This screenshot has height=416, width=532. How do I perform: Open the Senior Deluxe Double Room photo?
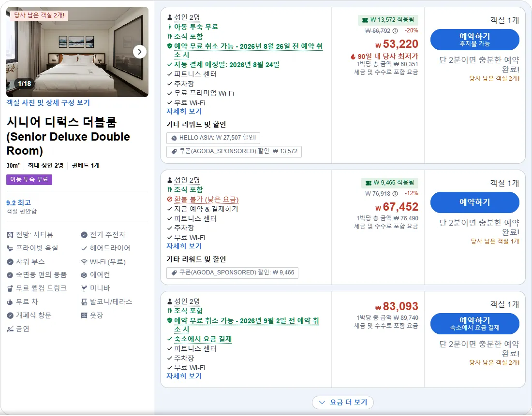tap(77, 52)
